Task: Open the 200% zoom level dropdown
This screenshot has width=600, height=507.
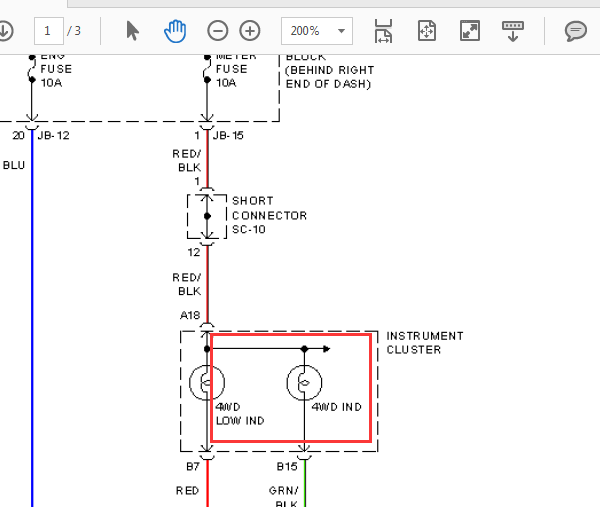Action: [x=317, y=31]
